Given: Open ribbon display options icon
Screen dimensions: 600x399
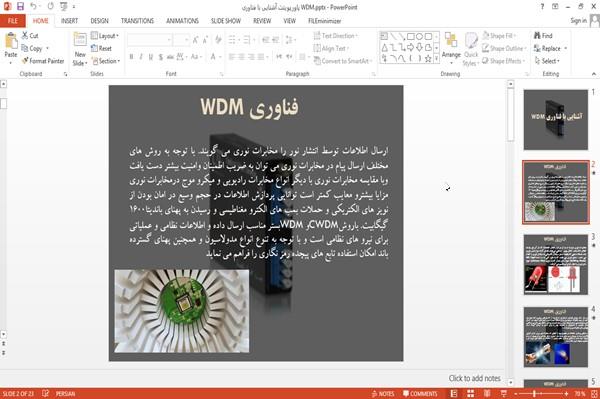Looking at the screenshot, I should click(x=555, y=7).
